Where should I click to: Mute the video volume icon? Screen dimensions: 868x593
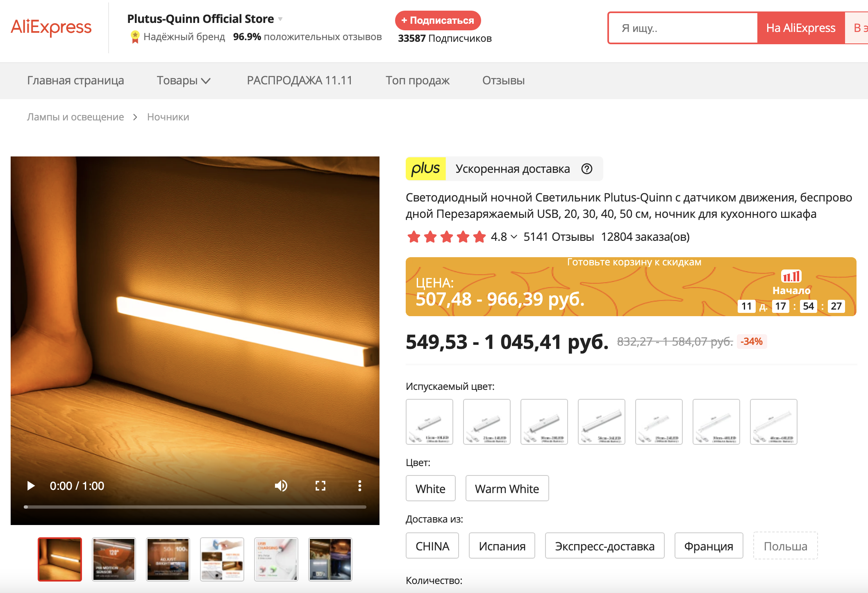(281, 486)
